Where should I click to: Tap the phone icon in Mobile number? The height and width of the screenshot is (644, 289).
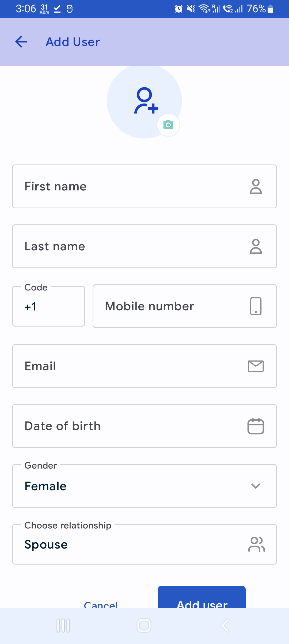[x=256, y=306]
